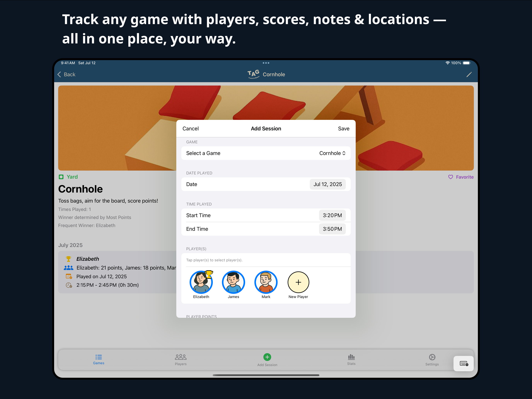Click the pencil edit icon
The width and height of the screenshot is (532, 399).
coord(469,75)
